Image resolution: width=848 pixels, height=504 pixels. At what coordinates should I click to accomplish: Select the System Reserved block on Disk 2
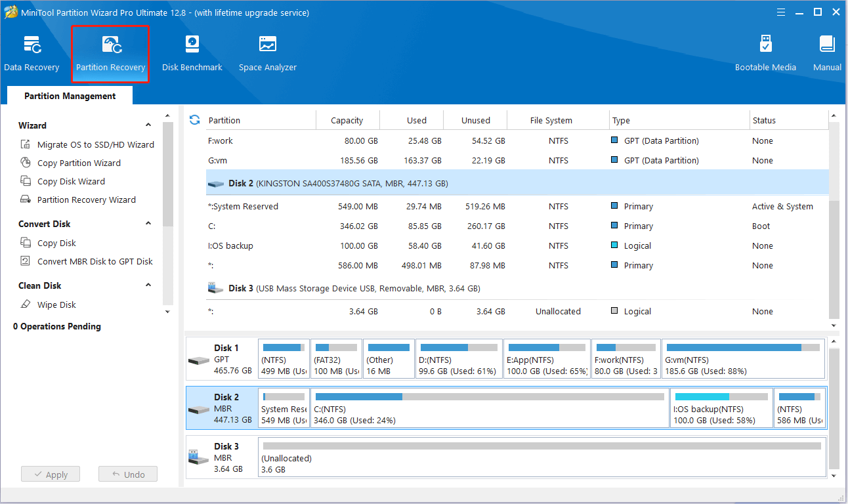coord(284,408)
